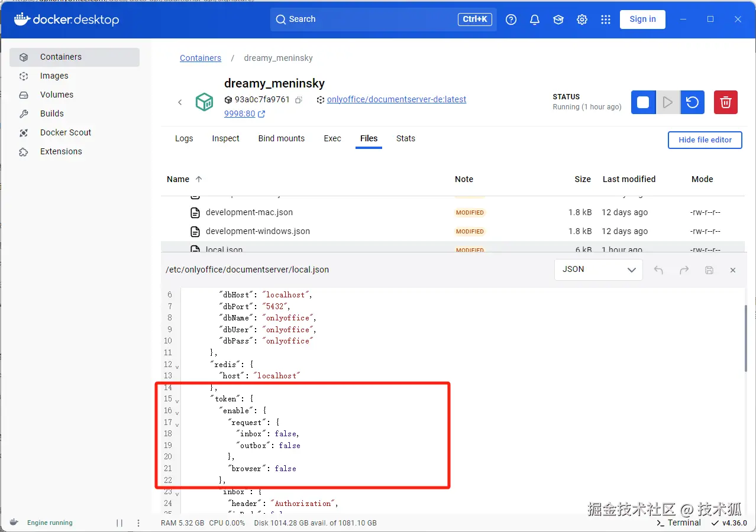Open Extensions in sidebar
Screen dimensions: 756x532
(x=75, y=151)
